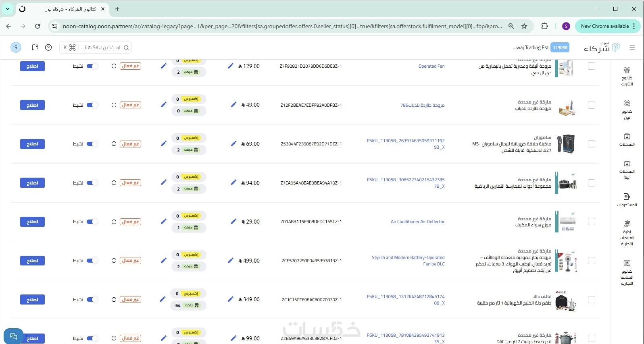Tick the checkbox for sports tools set row
This screenshot has width=644, height=344.
click(592, 183)
